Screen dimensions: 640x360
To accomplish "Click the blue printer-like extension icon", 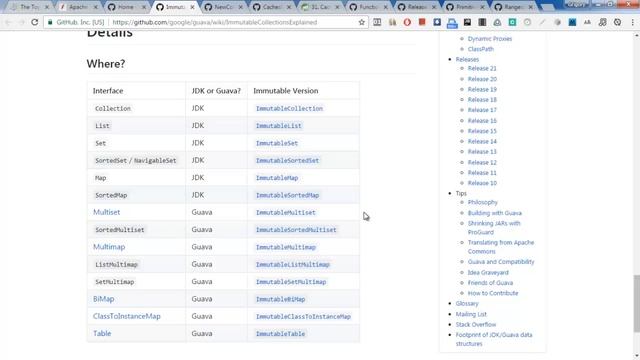I will pos(452,23).
